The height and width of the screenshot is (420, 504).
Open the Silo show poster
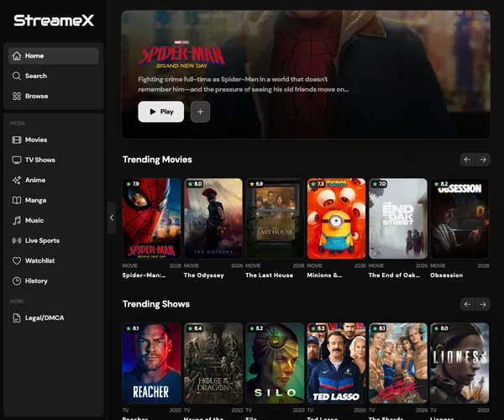coord(275,363)
